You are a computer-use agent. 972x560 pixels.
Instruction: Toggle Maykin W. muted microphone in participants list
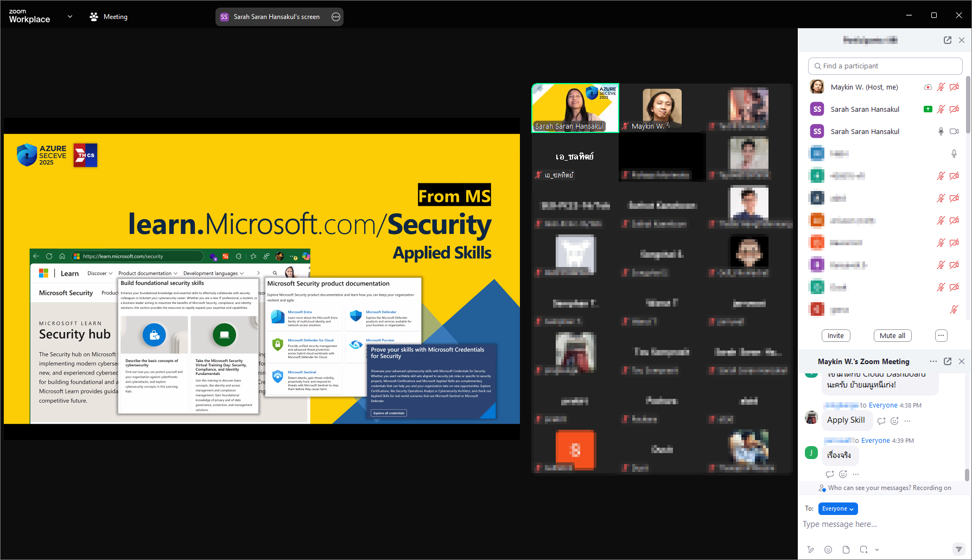[941, 87]
